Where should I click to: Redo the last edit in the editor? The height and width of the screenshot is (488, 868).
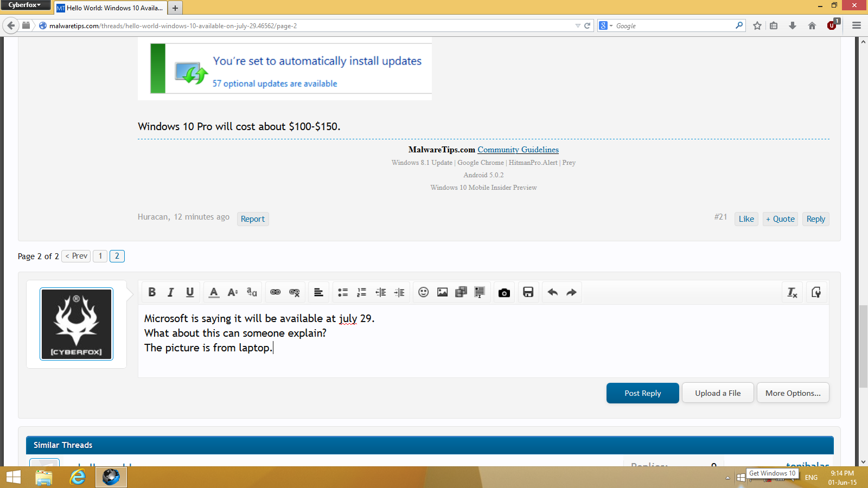[571, 292]
